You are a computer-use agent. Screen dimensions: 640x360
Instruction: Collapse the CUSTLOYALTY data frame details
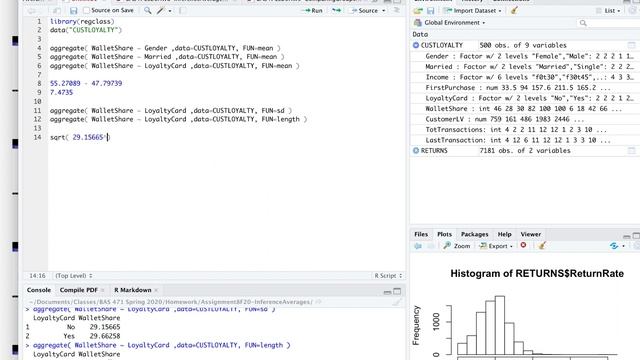(416, 45)
